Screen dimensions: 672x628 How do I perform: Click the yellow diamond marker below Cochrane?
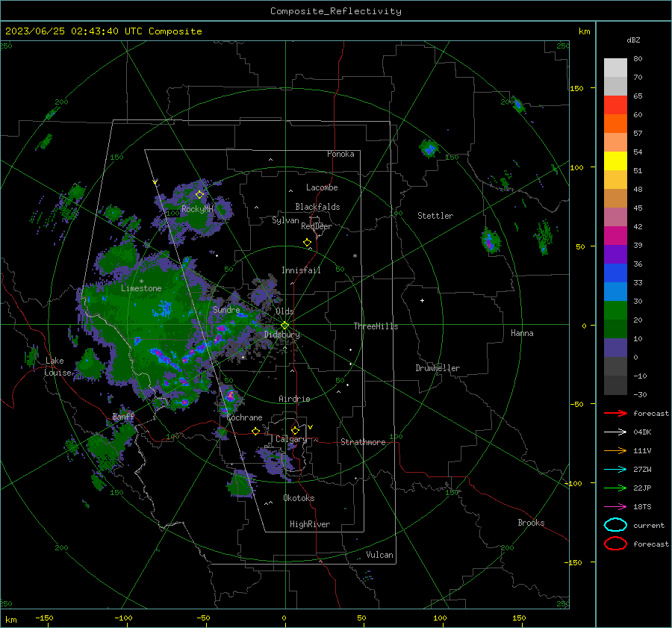tap(255, 432)
